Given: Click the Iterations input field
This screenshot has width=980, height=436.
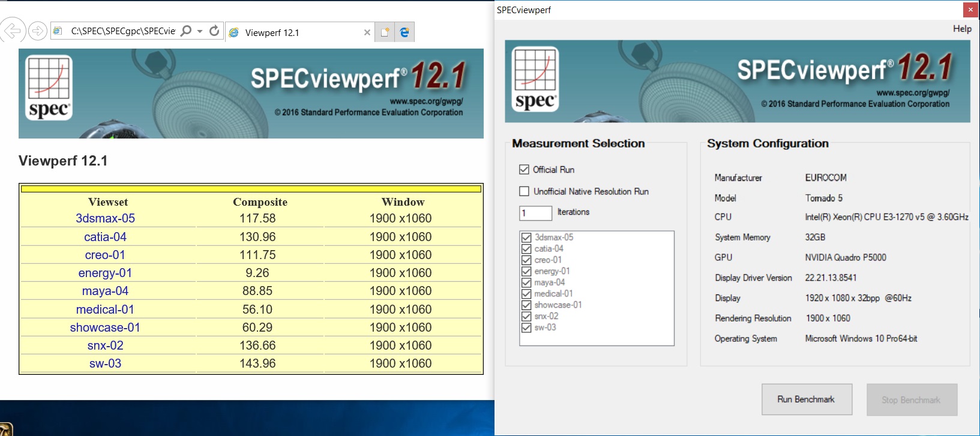Looking at the screenshot, I should pyautogui.click(x=535, y=213).
